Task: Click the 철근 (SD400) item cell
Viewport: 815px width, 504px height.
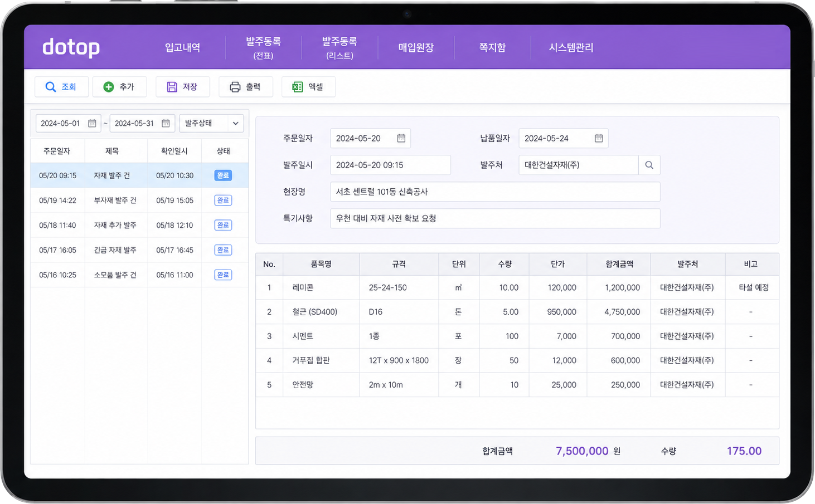Action: tap(321, 312)
